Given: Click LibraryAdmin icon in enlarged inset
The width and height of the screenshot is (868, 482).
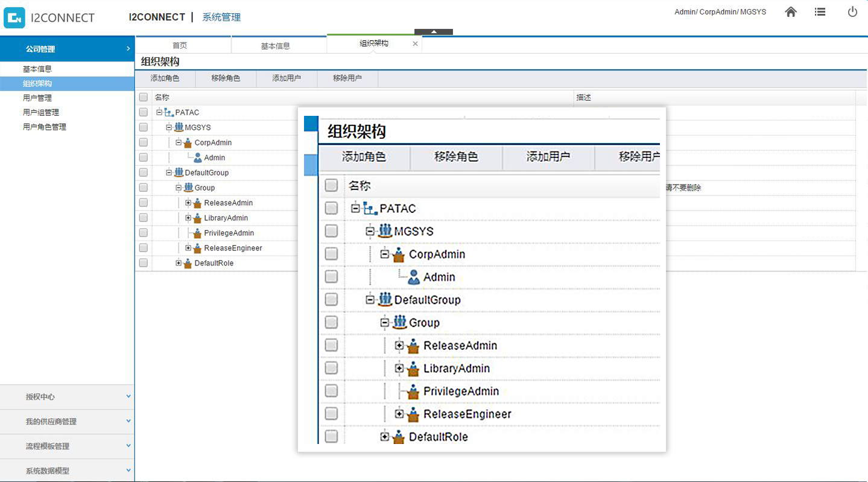Looking at the screenshot, I should 414,369.
